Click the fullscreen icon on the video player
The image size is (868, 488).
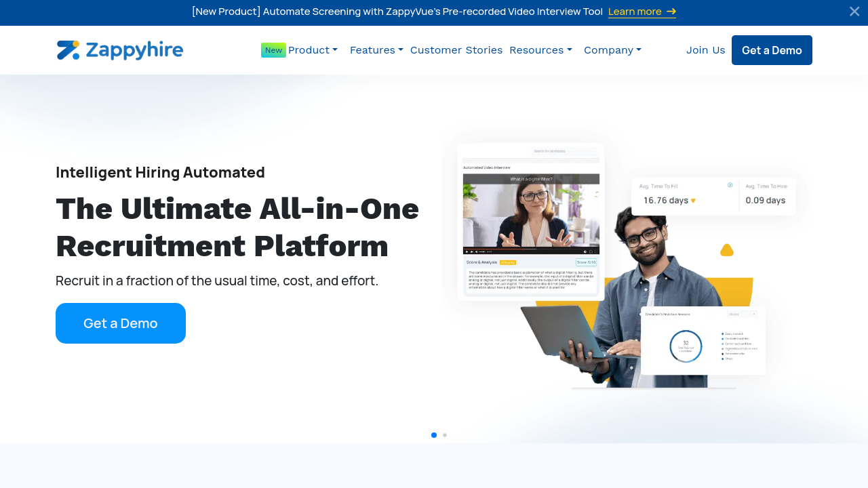596,251
